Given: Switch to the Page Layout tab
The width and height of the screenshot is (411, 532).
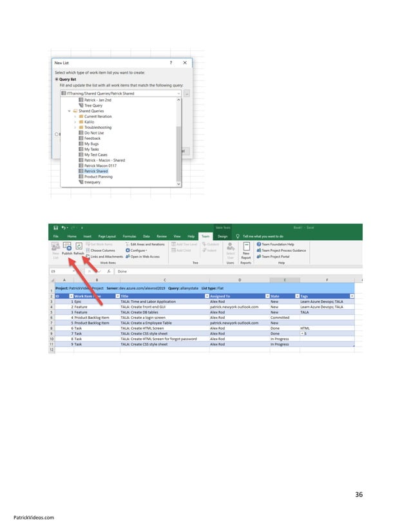Looking at the screenshot, I should [x=107, y=236].
